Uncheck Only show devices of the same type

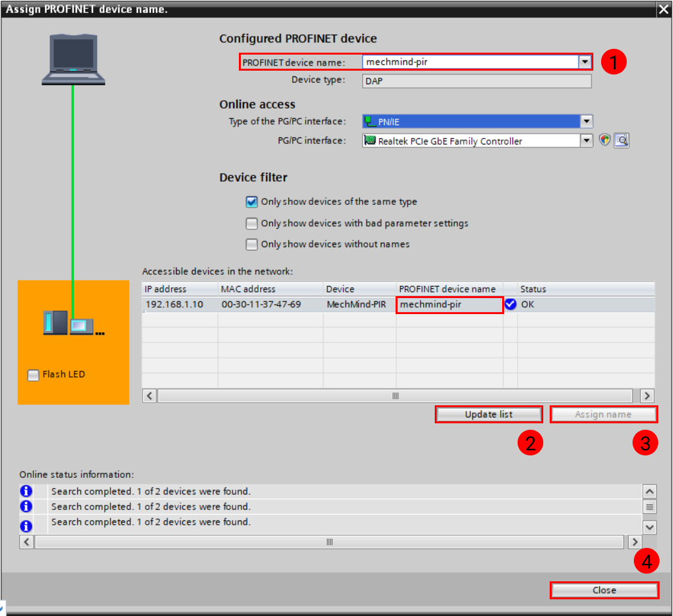252,202
